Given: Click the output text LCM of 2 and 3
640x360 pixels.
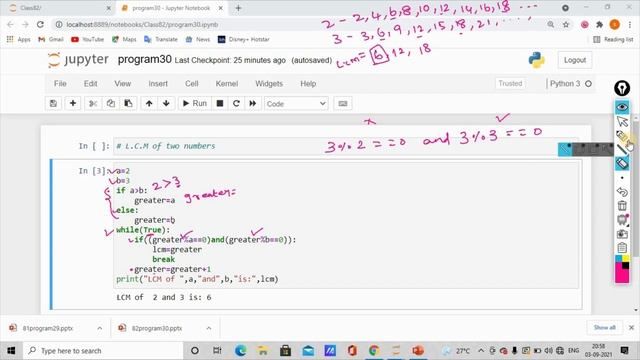Looking at the screenshot, I should point(164,297).
